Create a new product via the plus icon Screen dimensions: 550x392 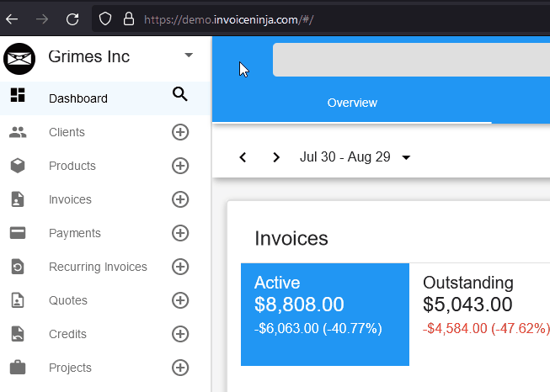(180, 166)
